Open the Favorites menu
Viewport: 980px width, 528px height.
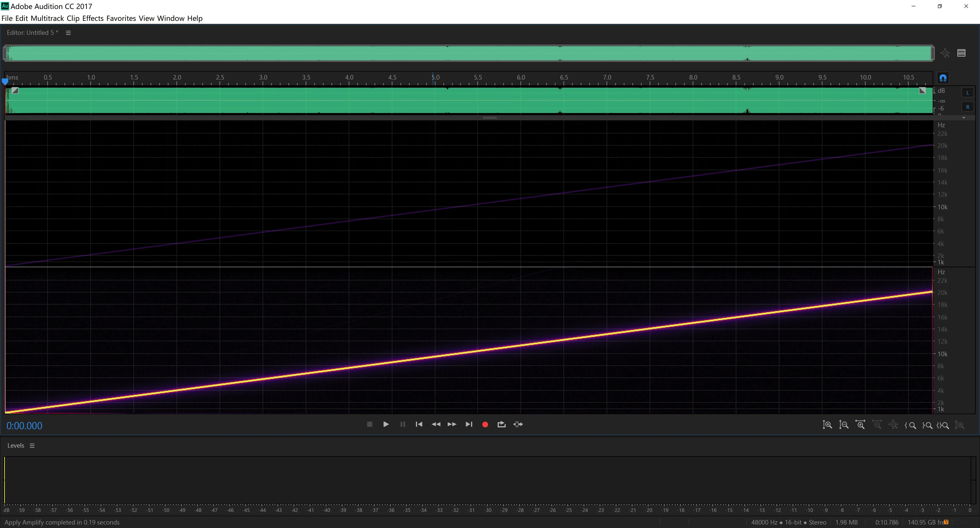tap(121, 18)
